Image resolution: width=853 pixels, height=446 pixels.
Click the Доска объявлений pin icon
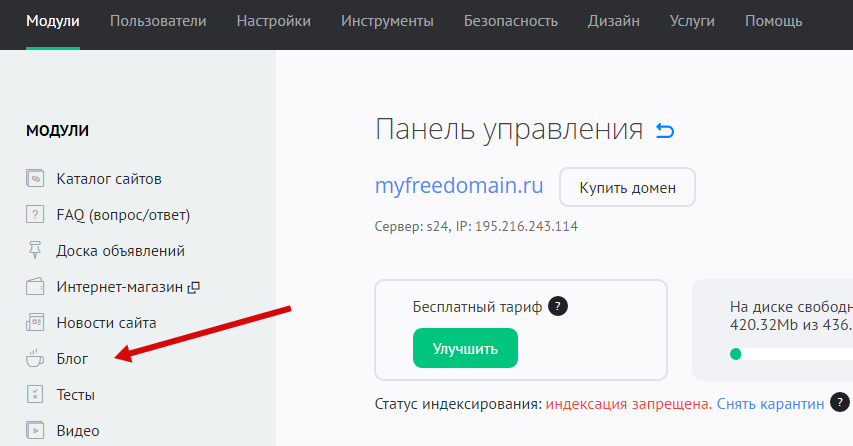[36, 251]
